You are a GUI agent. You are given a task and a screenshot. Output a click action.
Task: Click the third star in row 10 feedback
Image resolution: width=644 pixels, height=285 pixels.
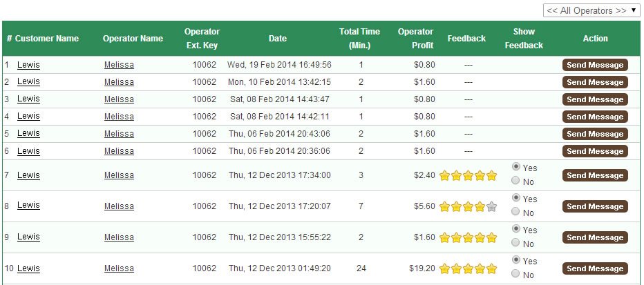(468, 268)
